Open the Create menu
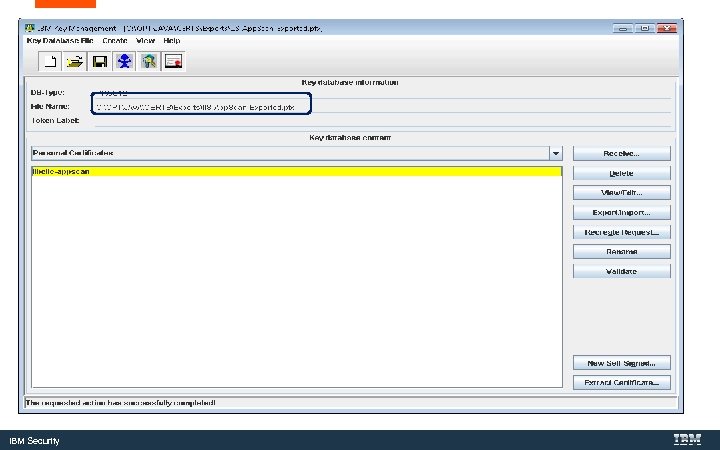 pos(115,40)
